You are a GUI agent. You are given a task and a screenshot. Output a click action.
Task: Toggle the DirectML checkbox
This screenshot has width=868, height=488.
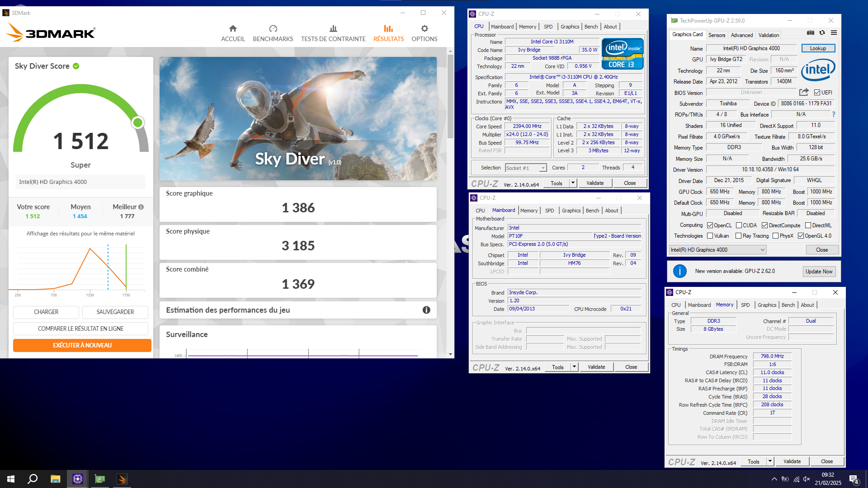click(x=808, y=225)
